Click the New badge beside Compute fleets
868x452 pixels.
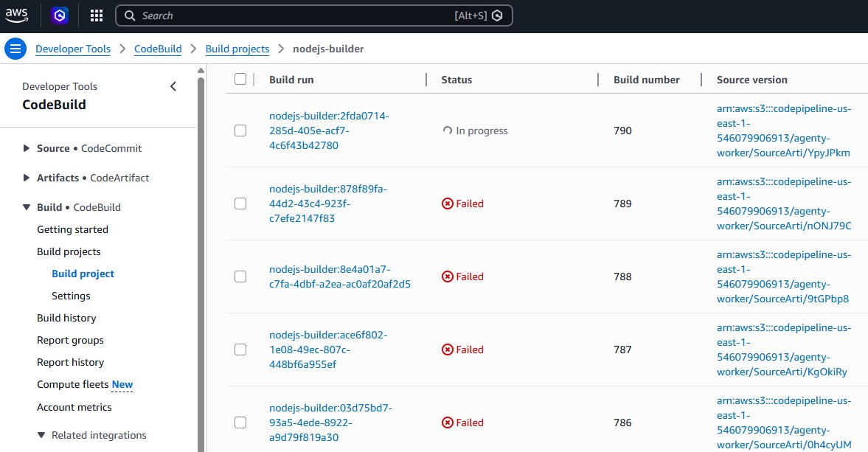pos(122,384)
